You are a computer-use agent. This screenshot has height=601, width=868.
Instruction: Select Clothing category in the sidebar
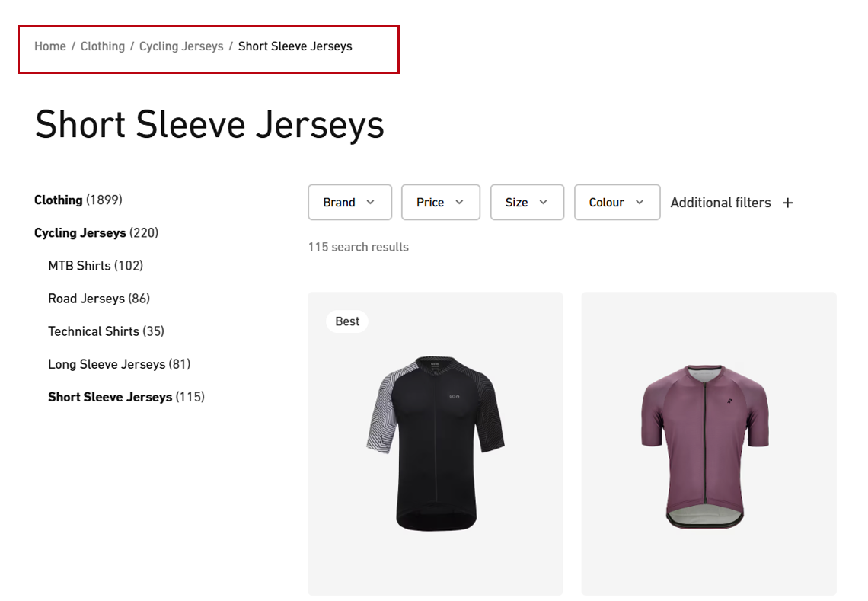[x=59, y=200]
